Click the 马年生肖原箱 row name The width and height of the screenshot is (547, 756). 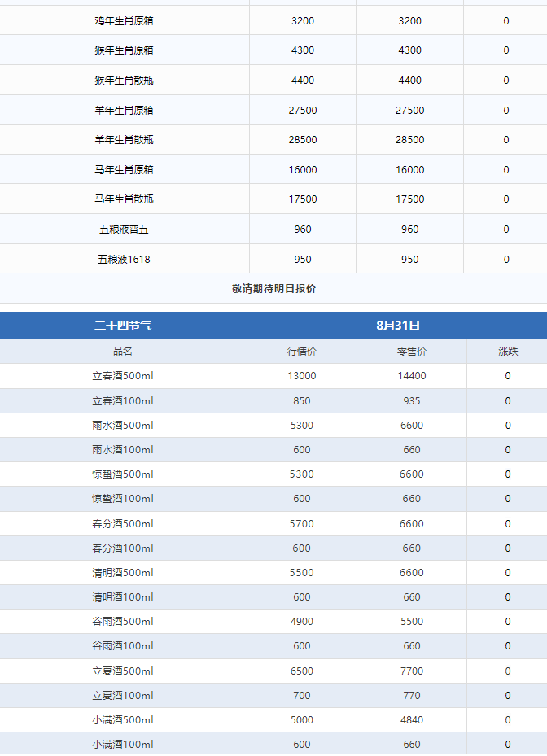(x=124, y=169)
